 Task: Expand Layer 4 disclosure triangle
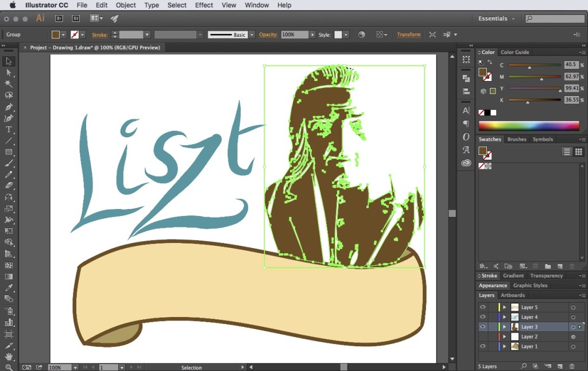click(x=504, y=317)
